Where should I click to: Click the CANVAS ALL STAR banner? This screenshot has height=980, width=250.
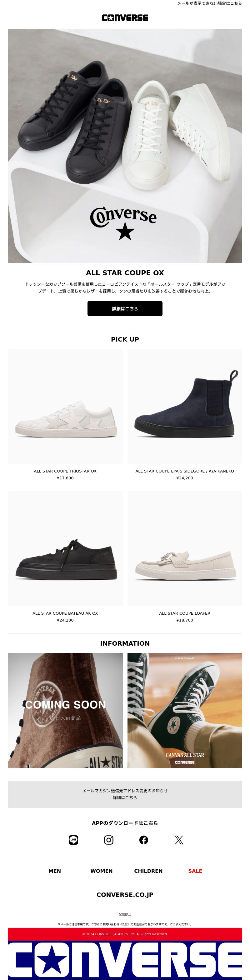click(x=185, y=710)
